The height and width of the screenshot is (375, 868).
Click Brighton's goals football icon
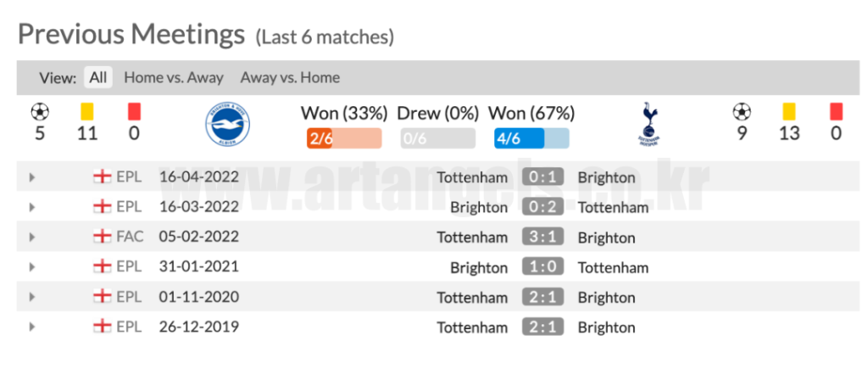tap(39, 111)
